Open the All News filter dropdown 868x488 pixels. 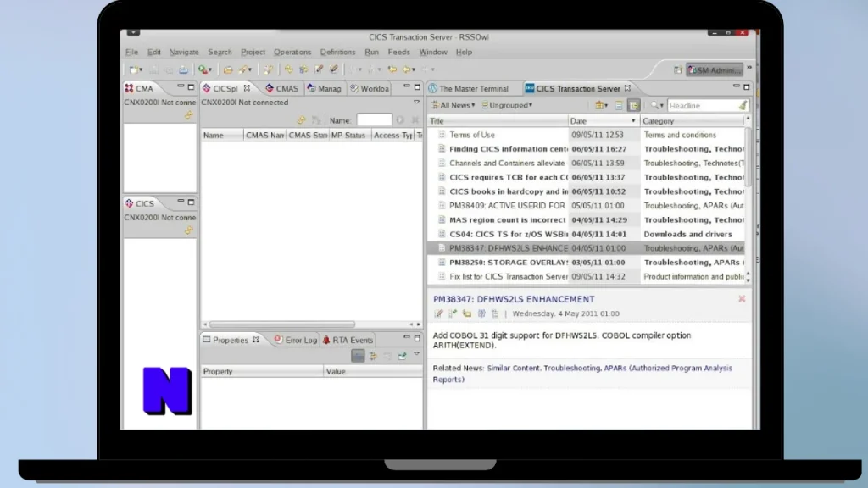(x=453, y=105)
